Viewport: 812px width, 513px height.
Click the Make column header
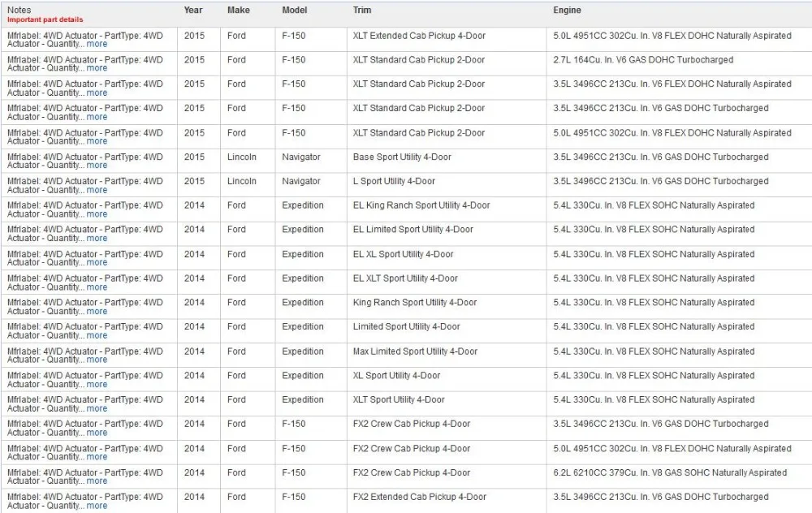click(x=238, y=10)
